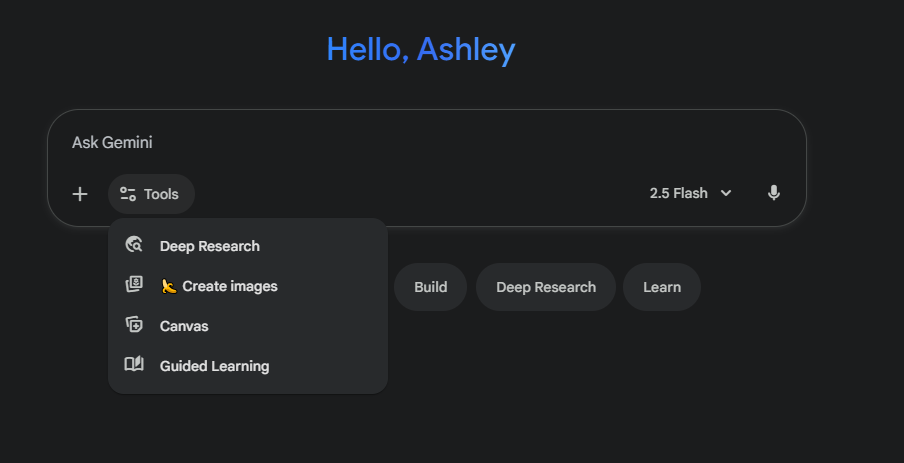Image resolution: width=904 pixels, height=463 pixels.
Task: Click the open book Guided Learning icon
Action: pos(134,365)
